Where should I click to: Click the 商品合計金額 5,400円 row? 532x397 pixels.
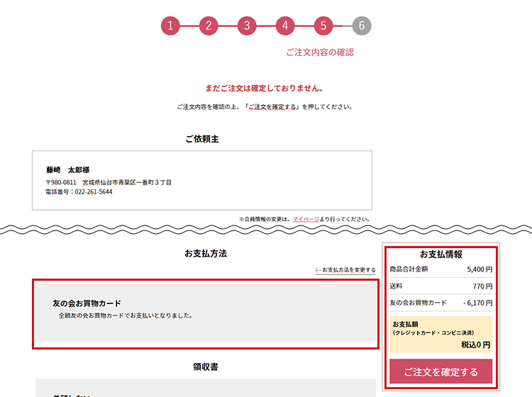[440, 269]
